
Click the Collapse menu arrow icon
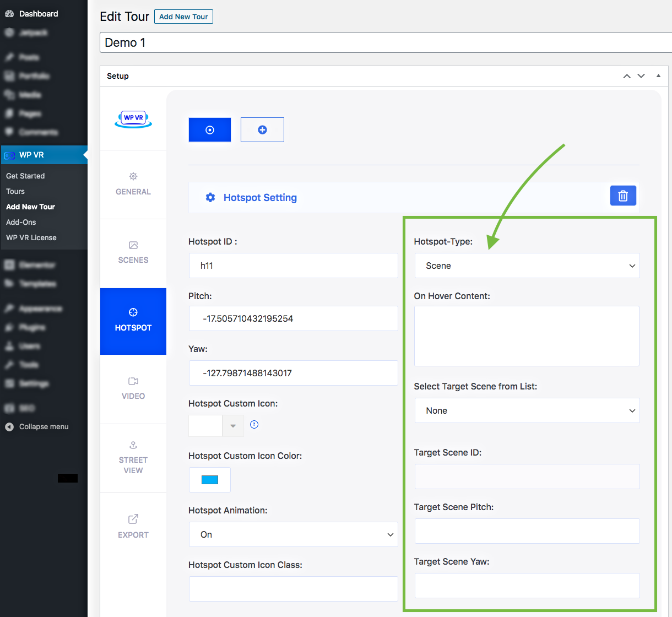pos(9,426)
